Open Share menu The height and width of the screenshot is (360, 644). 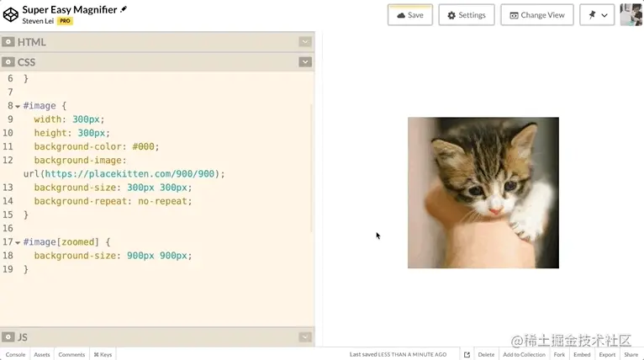[x=631, y=354]
